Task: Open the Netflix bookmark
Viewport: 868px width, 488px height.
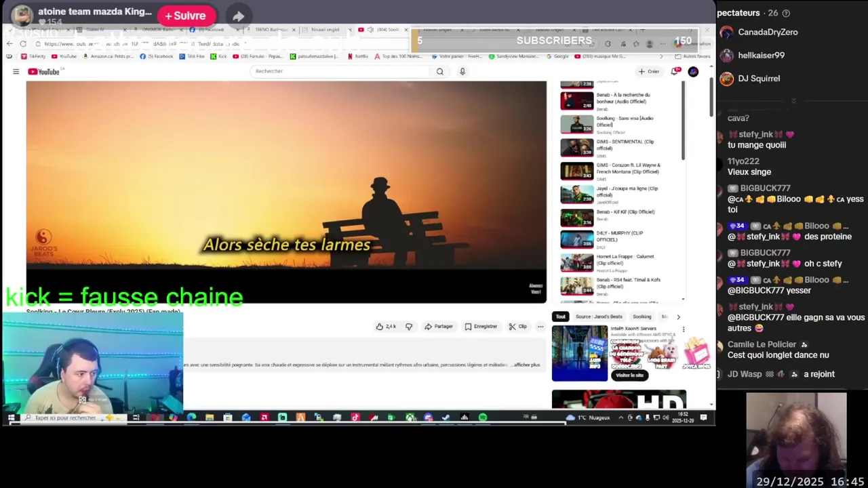Action: pyautogui.click(x=358, y=56)
